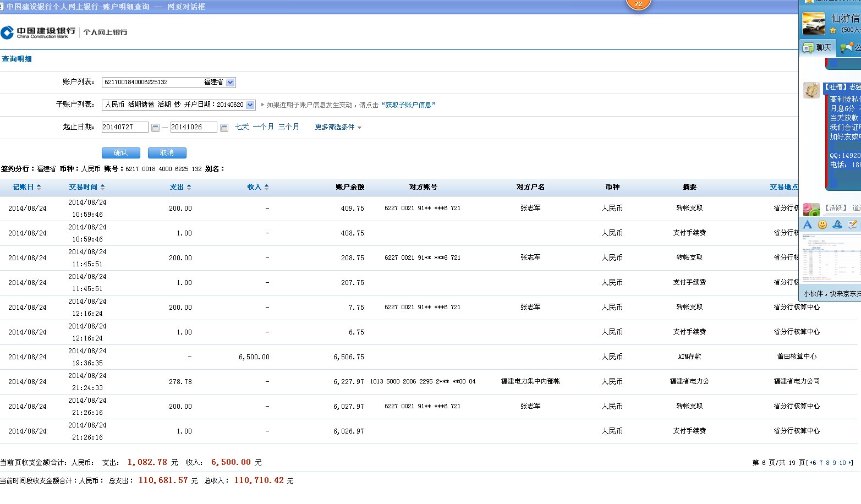
Task: Sort table by 支出 column
Action: tap(180, 187)
